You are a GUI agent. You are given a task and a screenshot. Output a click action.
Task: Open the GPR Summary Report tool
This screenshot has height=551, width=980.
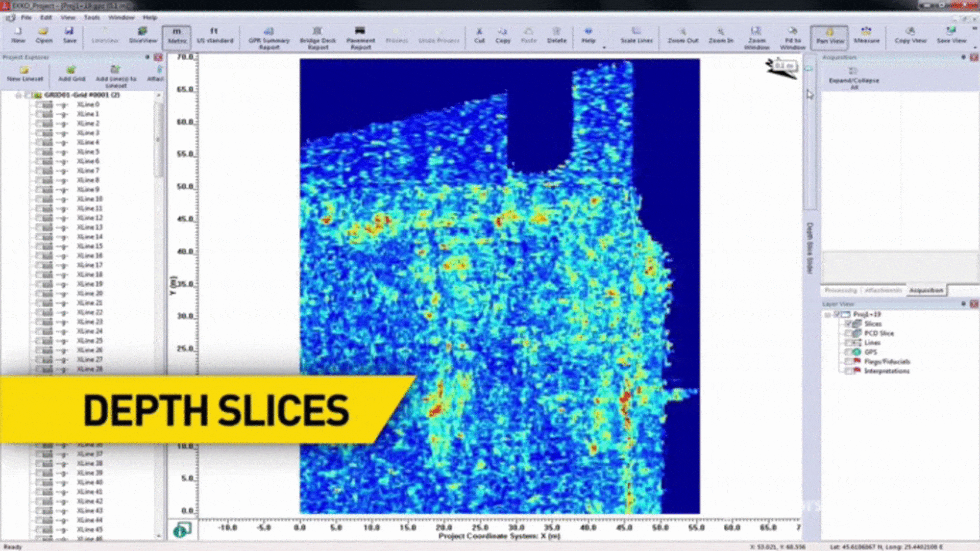(269, 39)
